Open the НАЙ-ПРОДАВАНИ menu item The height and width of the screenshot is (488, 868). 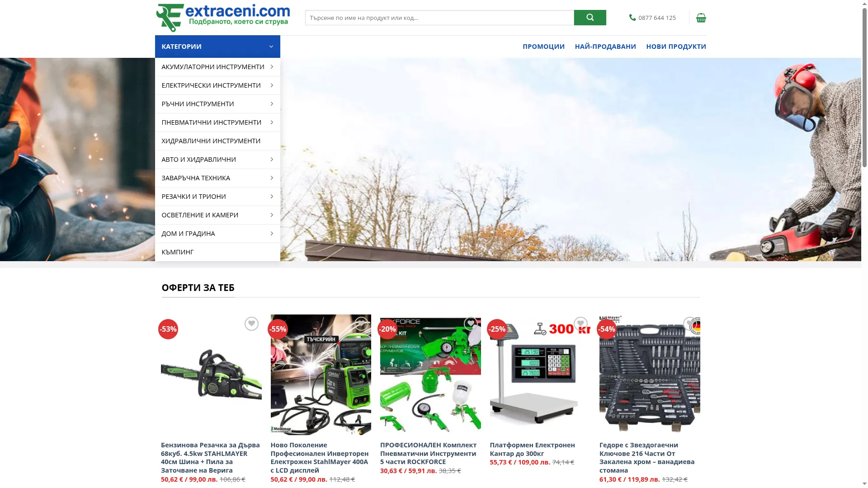pyautogui.click(x=605, y=47)
